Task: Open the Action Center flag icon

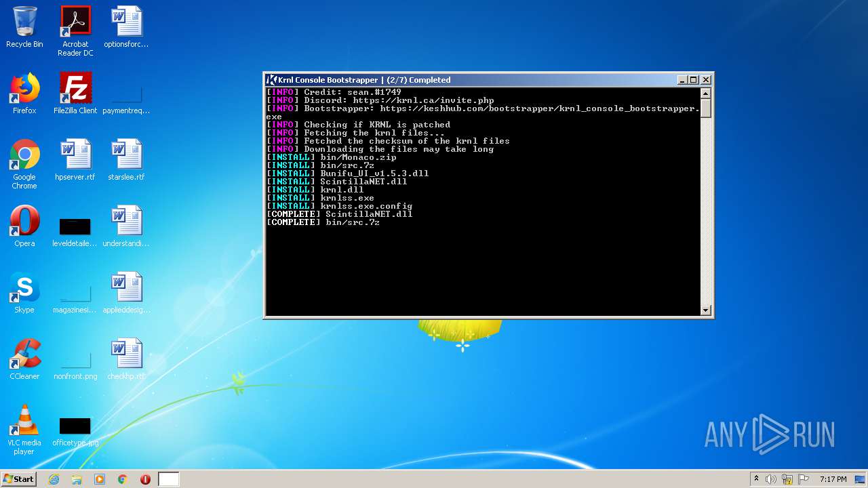Action: click(804, 479)
